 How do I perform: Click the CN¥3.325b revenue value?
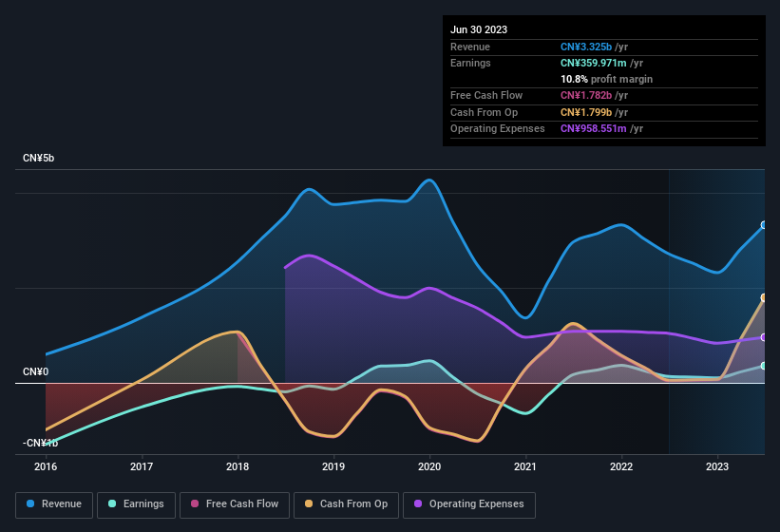pos(586,47)
